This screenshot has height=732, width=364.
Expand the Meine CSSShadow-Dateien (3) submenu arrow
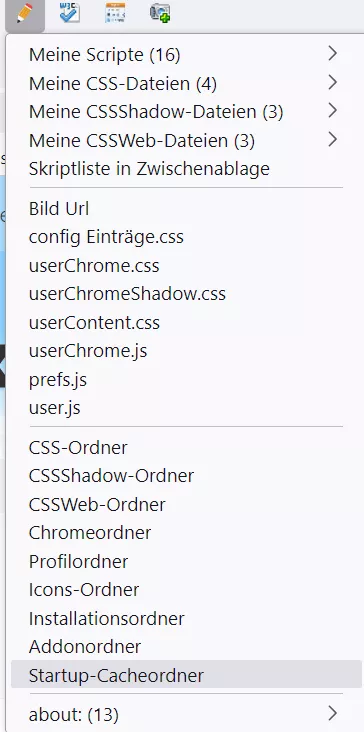(332, 111)
